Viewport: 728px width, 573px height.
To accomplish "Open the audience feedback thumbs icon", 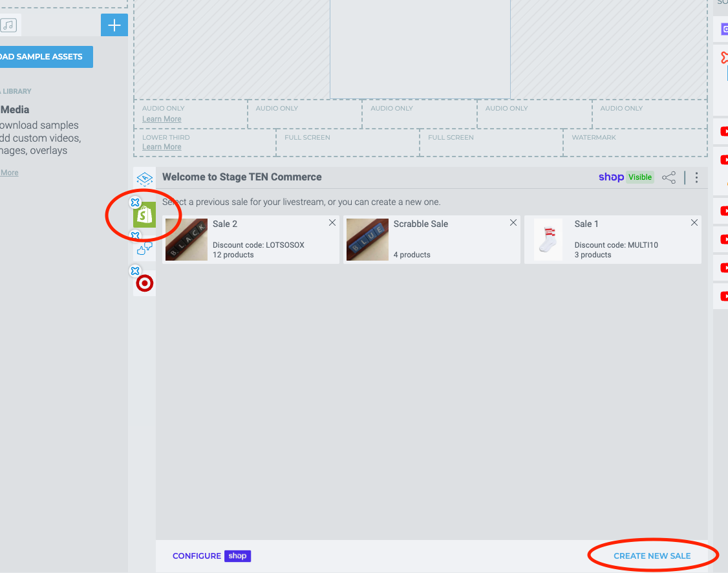I will (x=144, y=248).
